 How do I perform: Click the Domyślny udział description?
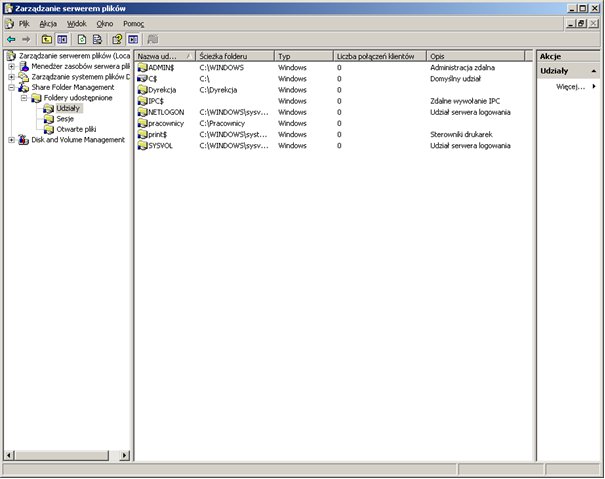(x=456, y=79)
